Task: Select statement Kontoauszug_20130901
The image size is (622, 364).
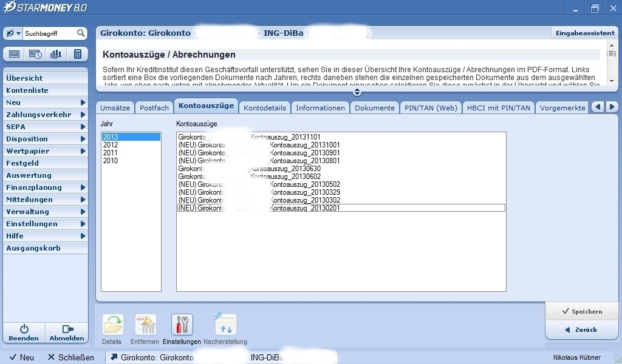Action: click(x=341, y=153)
